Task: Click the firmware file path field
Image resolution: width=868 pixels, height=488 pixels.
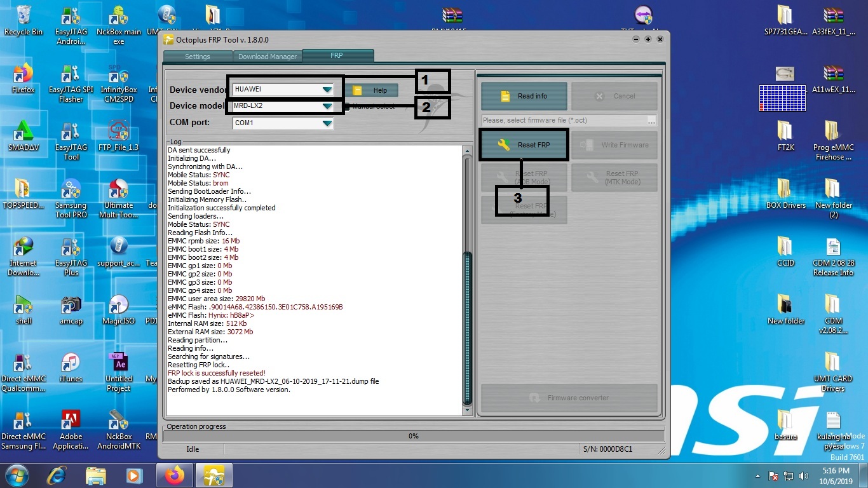Action: point(564,120)
